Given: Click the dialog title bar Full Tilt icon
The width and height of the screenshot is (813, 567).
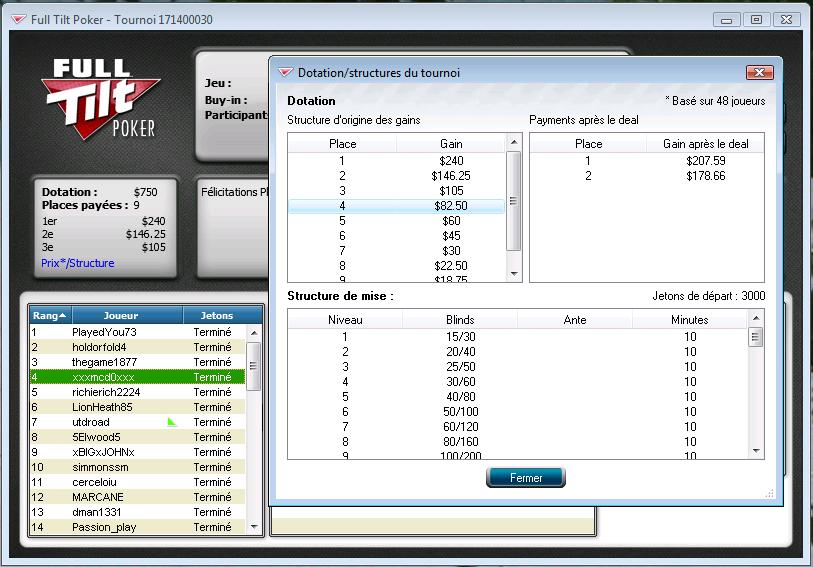Looking at the screenshot, I should pos(286,73).
